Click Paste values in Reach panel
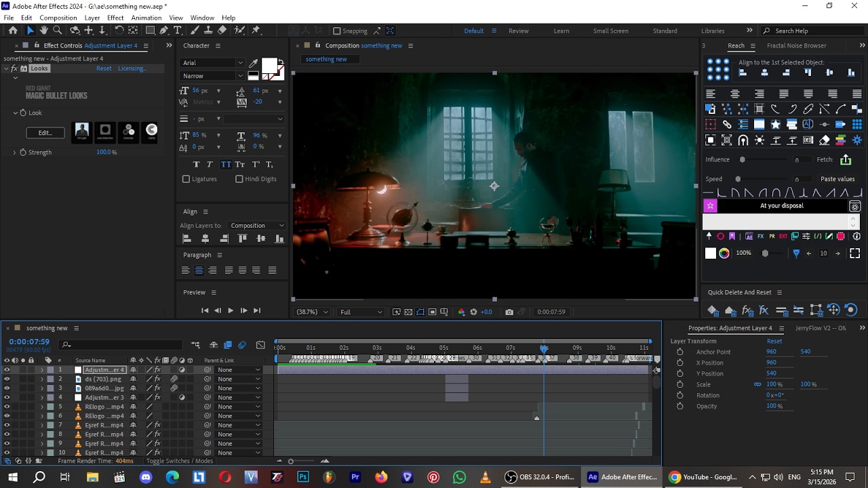Image resolution: width=868 pixels, height=488 pixels. tap(837, 179)
